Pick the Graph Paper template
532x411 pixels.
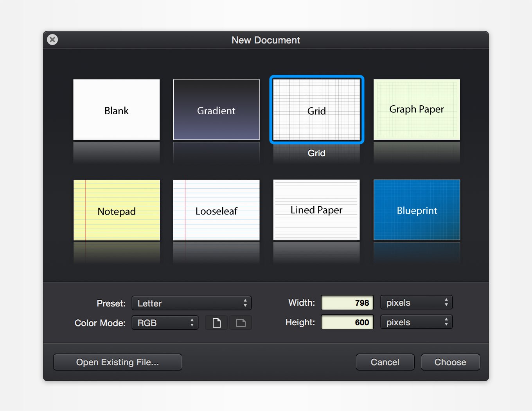pos(417,110)
